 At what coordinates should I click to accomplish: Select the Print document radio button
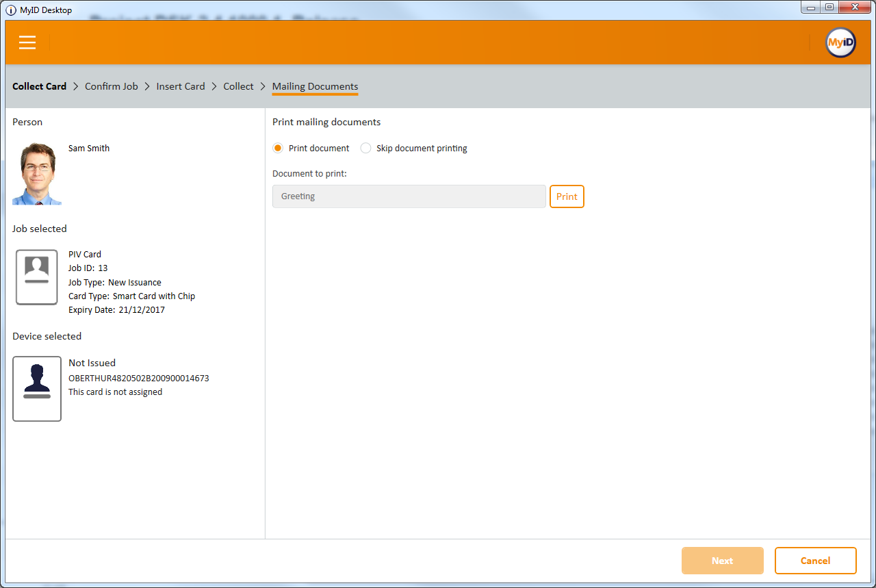278,149
